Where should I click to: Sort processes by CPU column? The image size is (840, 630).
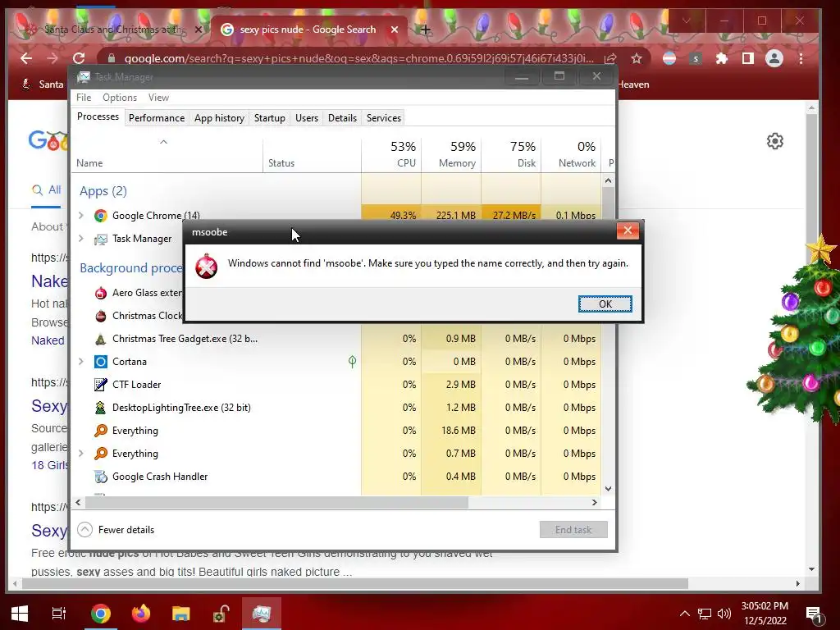tap(391, 154)
